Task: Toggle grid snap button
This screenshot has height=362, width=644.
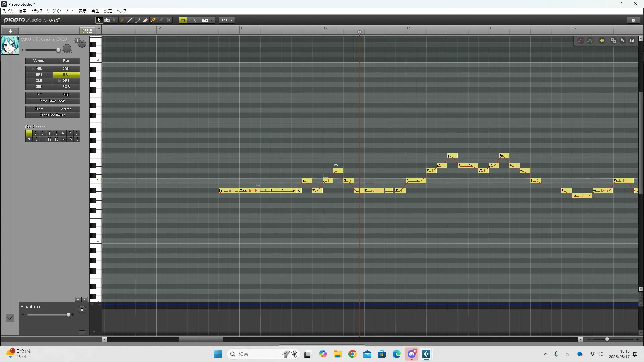Action: [x=183, y=20]
